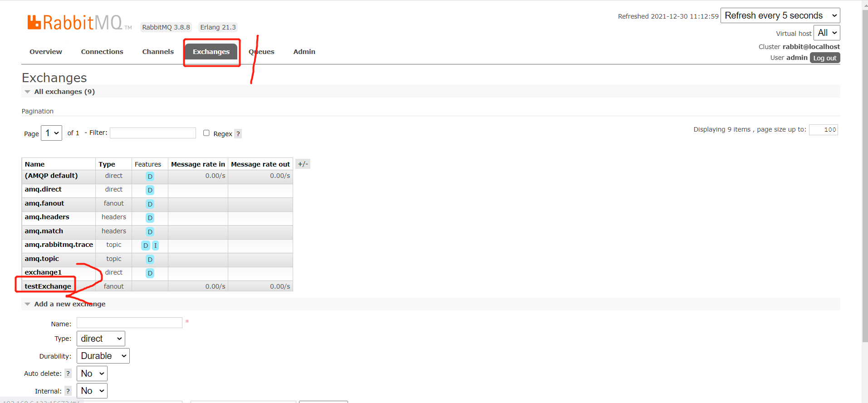This screenshot has height=403, width=868.
Task: Open the Auto delete dropdown
Action: point(92,374)
